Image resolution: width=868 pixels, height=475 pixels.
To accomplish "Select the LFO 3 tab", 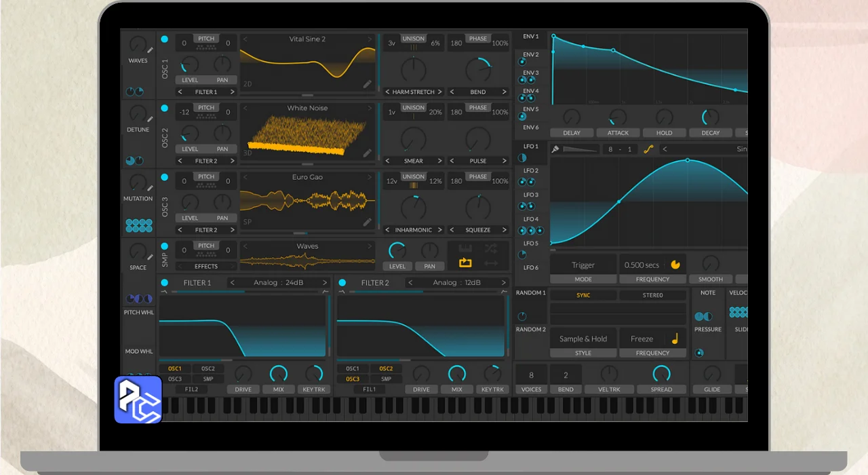I will tap(531, 195).
